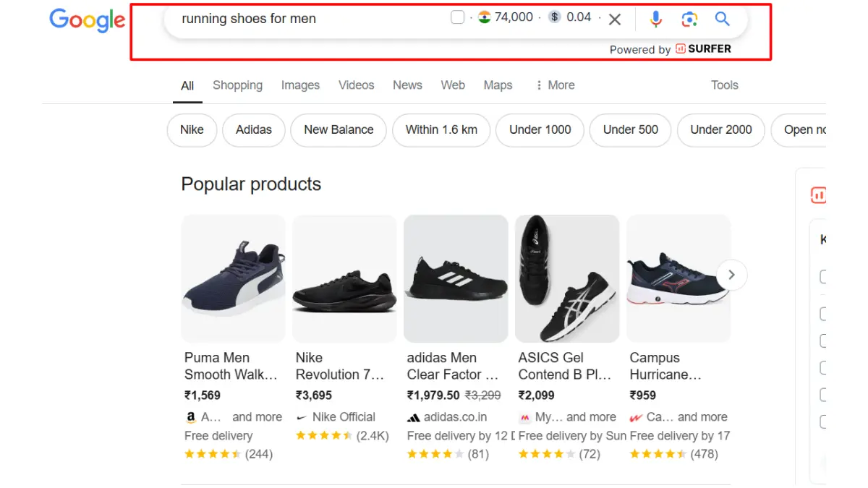Check the last checkbox in Surfer sidebar
The width and height of the screenshot is (868, 488).
pos(823,421)
